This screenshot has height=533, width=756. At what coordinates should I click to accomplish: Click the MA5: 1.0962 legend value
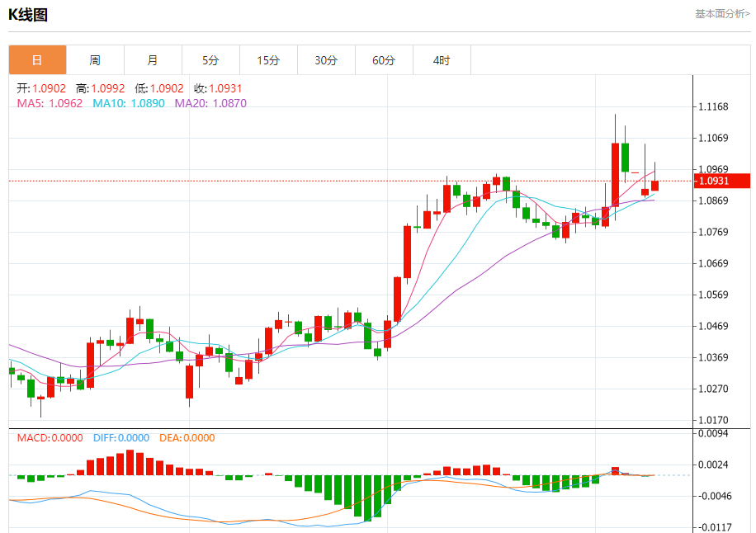[50, 103]
